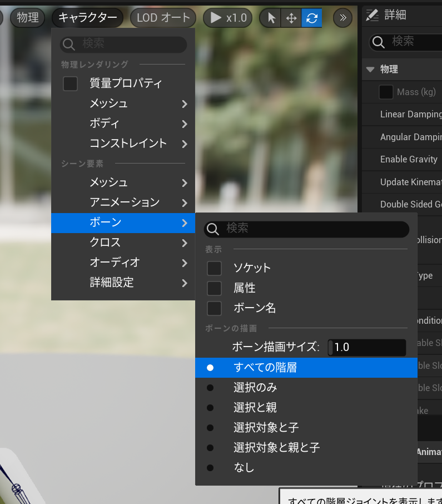
Task: Click the Double Sided Geometry property row
Action: click(402, 204)
